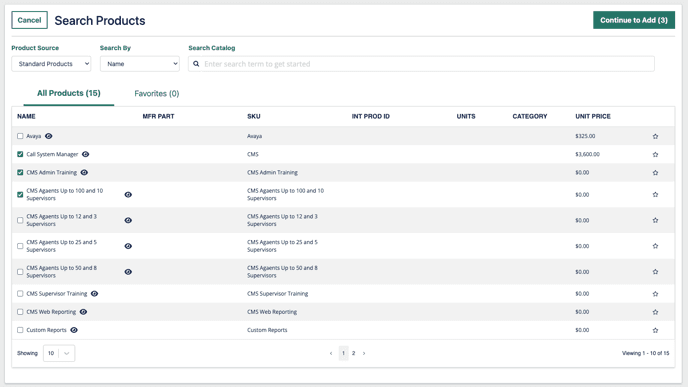Click the $3,600.00 unit price
The image size is (688, 387).
click(588, 154)
